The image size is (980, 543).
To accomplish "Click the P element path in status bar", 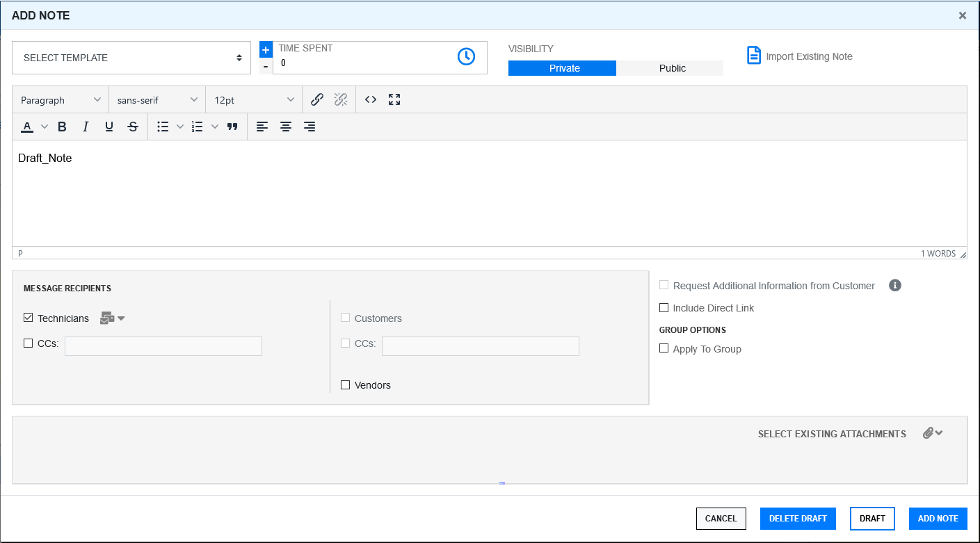I will [20, 254].
